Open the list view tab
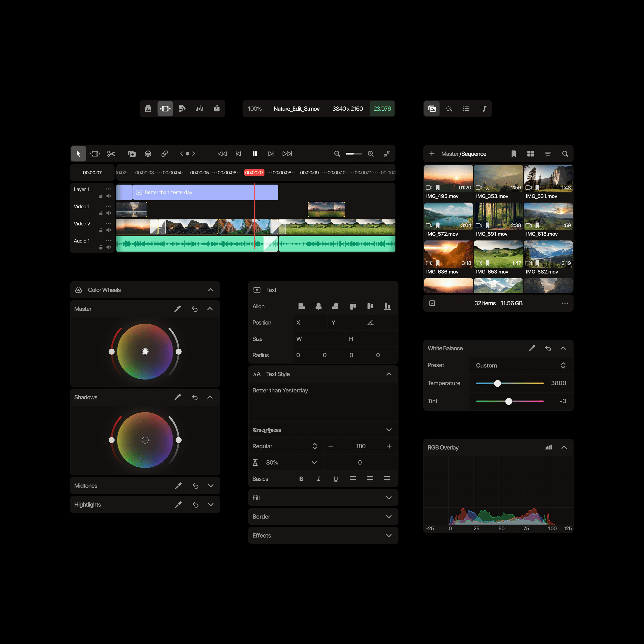 tap(466, 109)
